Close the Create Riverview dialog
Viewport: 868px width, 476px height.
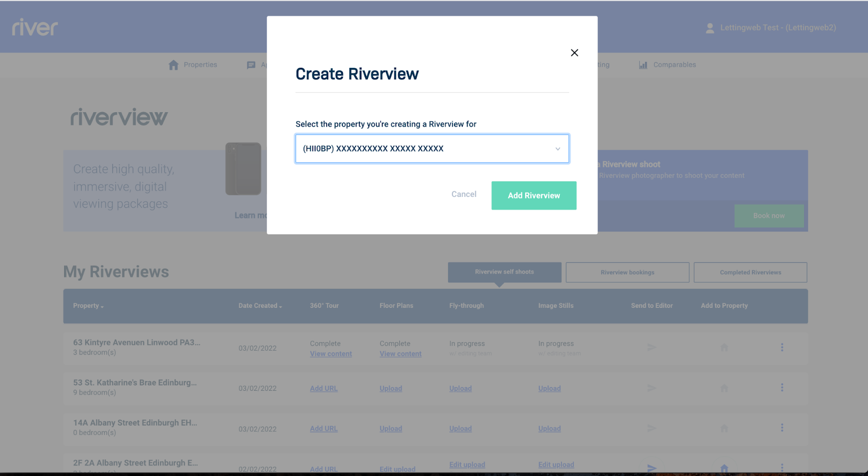click(x=575, y=53)
